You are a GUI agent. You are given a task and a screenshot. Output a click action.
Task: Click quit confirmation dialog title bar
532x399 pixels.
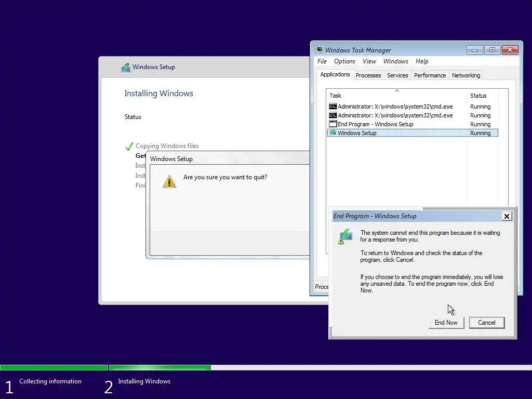coord(228,159)
